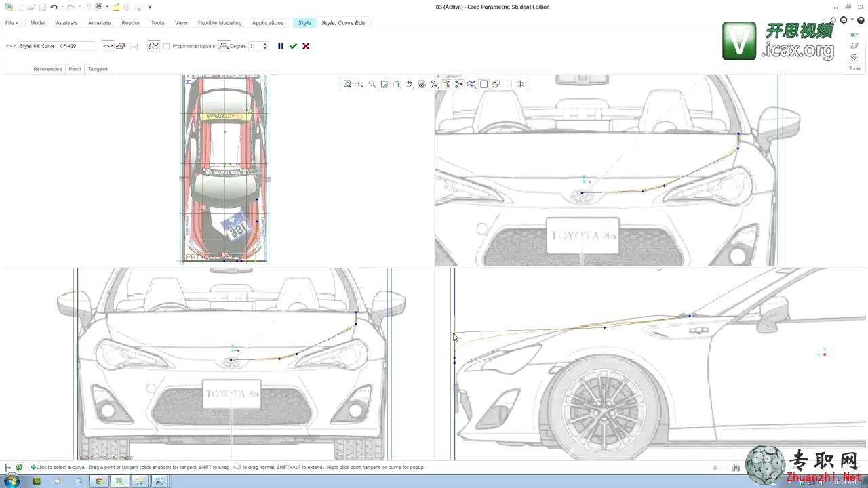Click the New file icon
The image size is (868, 488).
pos(21,7)
